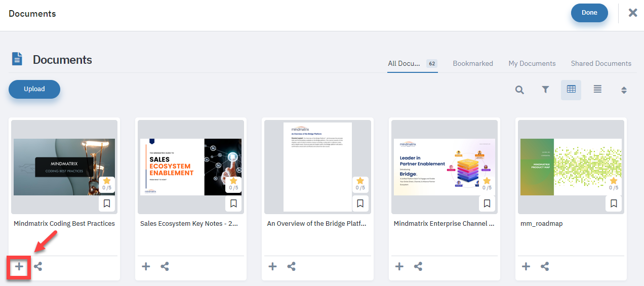Switch to grid view
The height and width of the screenshot is (286, 644).
(571, 90)
